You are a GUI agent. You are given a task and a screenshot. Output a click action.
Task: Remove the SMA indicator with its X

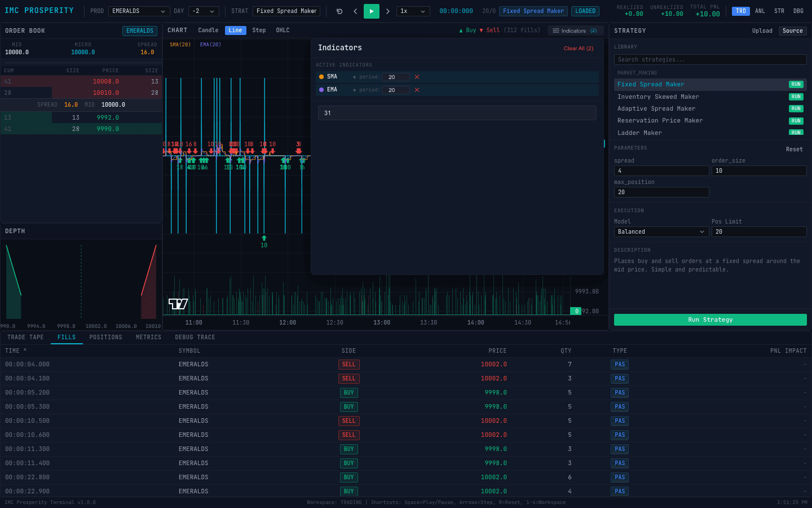coord(417,77)
